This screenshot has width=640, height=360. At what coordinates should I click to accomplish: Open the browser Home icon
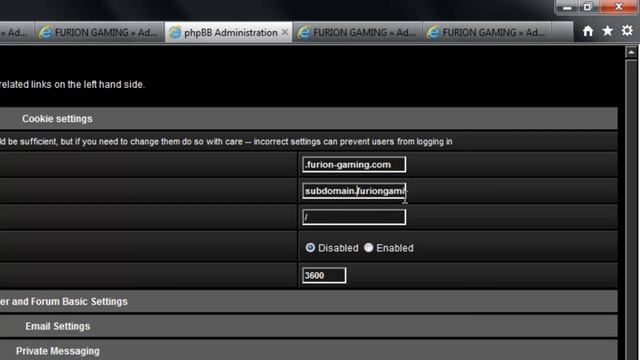tap(588, 31)
